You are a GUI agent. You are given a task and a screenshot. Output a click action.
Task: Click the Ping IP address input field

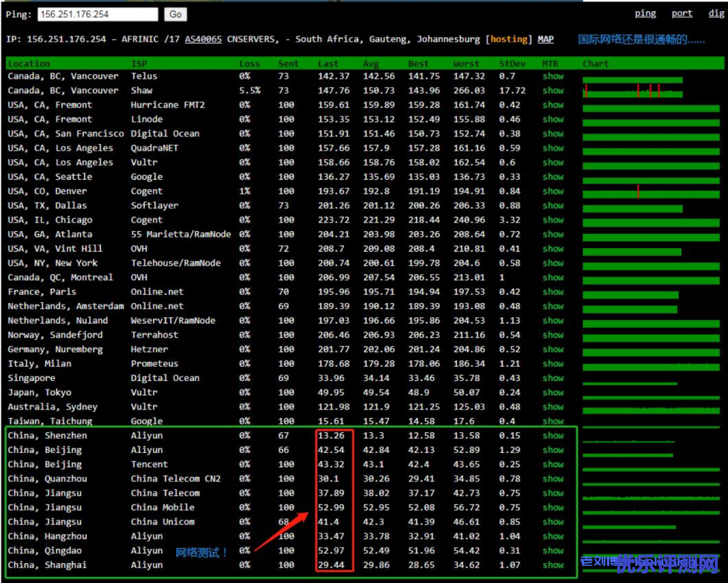(97, 14)
